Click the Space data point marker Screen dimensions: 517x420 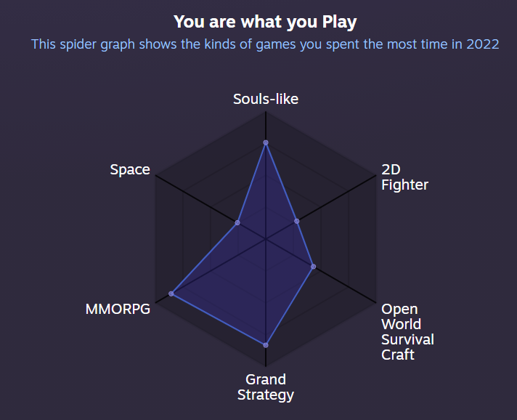(x=237, y=222)
